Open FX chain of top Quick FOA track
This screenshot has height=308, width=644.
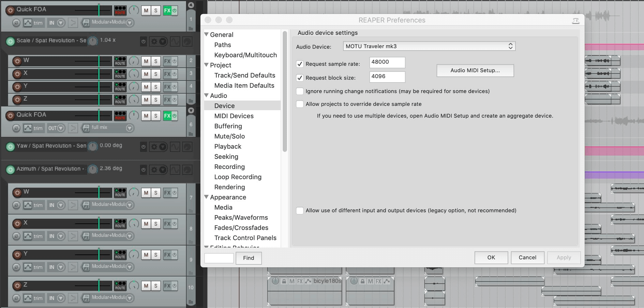click(167, 10)
